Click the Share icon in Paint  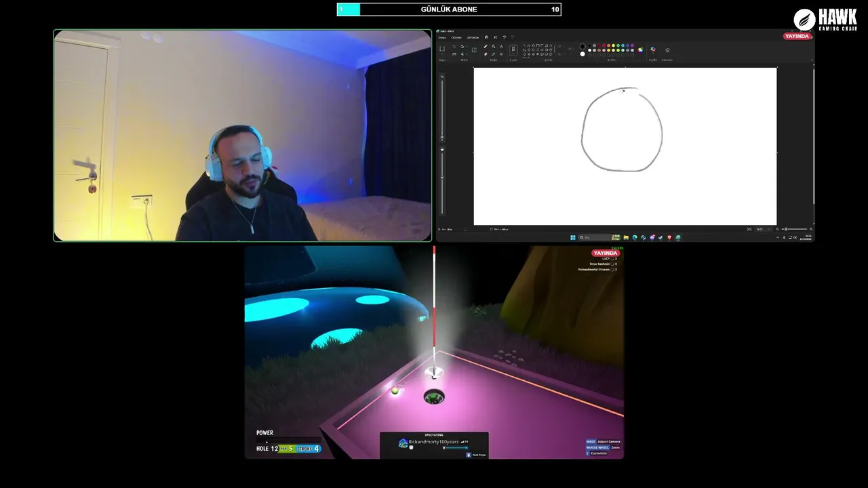(x=496, y=37)
